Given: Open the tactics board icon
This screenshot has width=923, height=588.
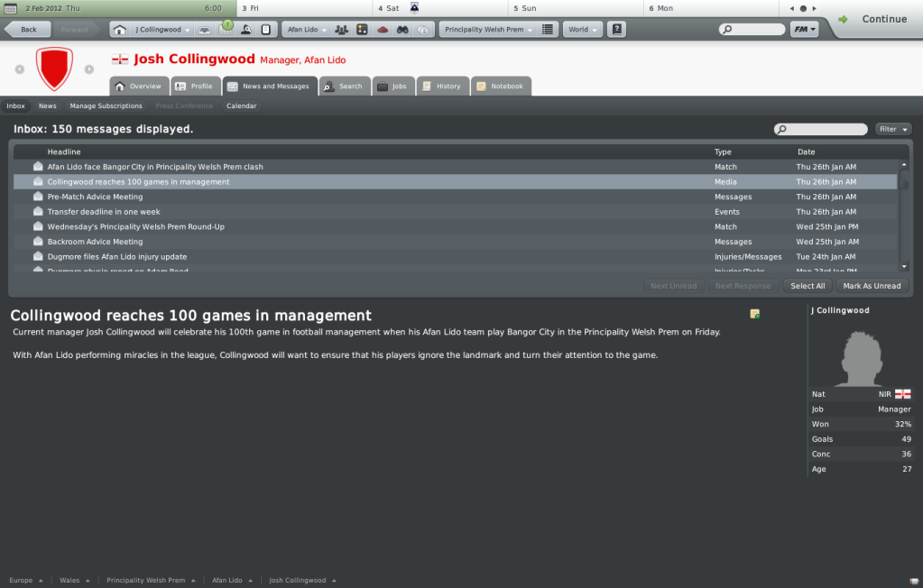Looking at the screenshot, I should (x=362, y=30).
